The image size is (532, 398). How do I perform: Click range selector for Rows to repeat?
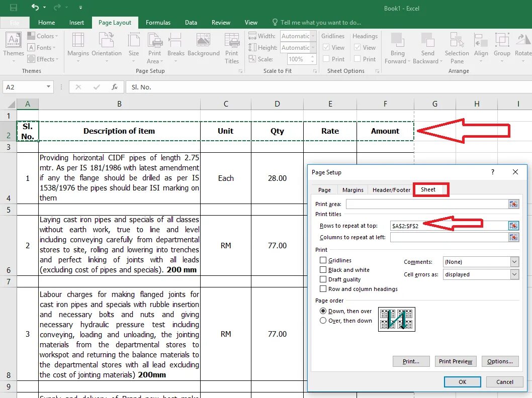click(x=514, y=226)
